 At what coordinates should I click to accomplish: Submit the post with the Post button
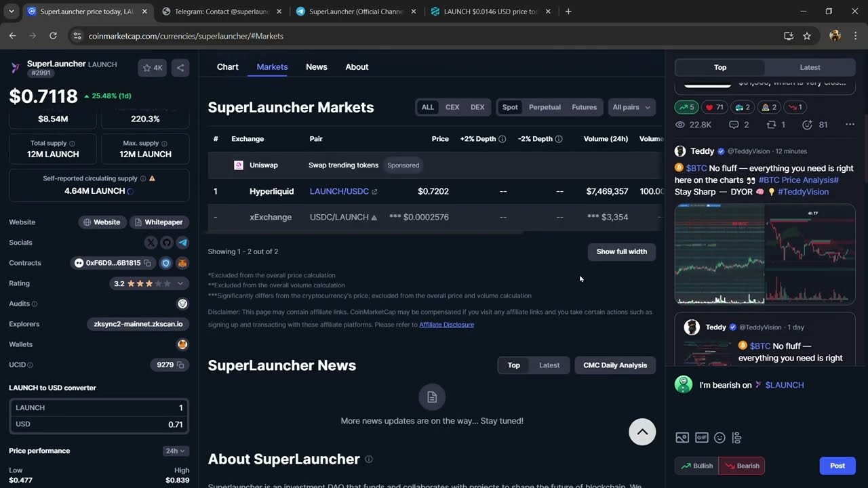[x=837, y=466]
